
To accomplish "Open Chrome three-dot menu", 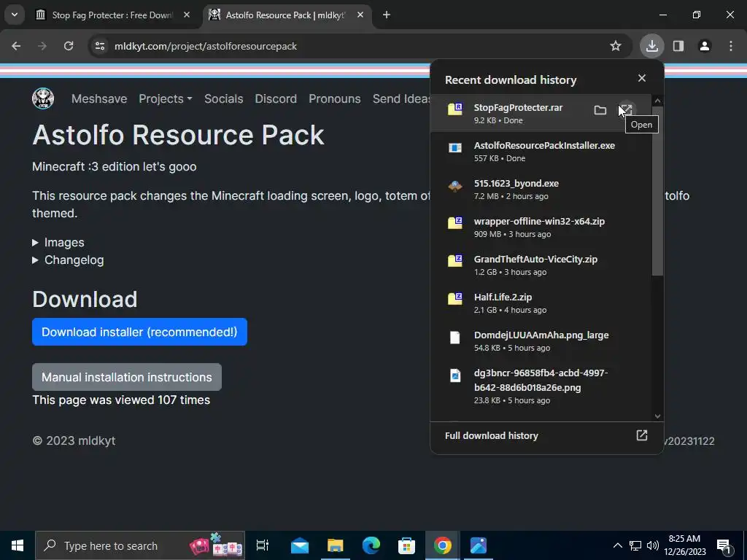I will [731, 46].
